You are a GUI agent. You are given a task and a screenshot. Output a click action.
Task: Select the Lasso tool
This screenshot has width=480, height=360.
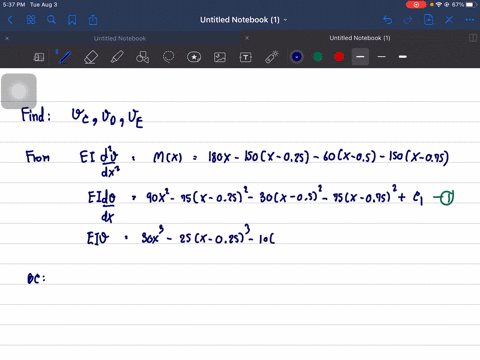[x=168, y=57]
